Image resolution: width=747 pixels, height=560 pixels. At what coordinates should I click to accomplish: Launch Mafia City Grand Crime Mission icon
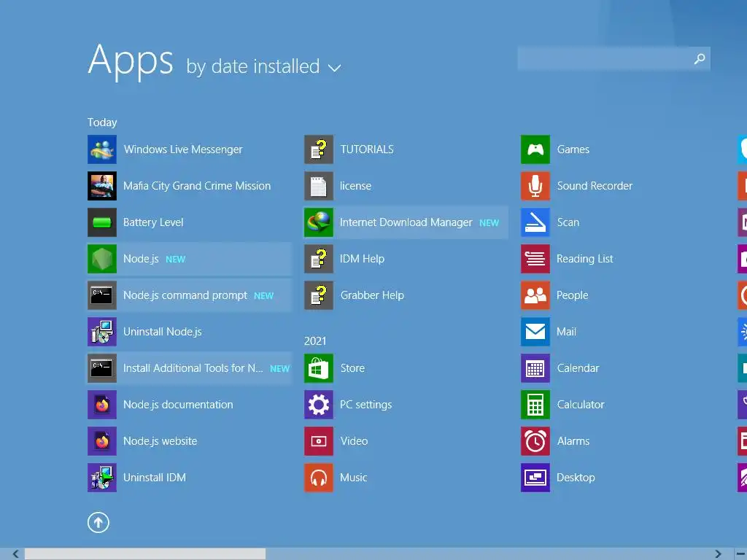click(102, 186)
